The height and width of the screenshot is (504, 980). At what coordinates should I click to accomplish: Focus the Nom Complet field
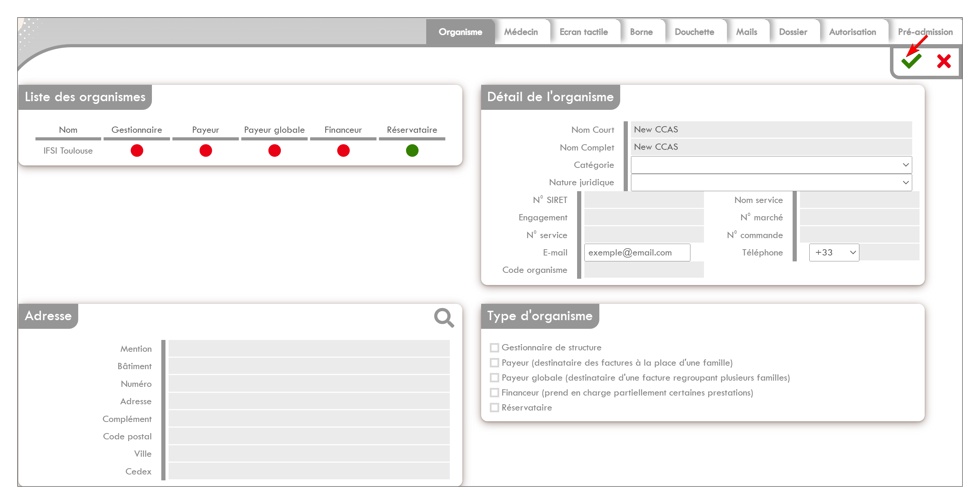click(771, 147)
